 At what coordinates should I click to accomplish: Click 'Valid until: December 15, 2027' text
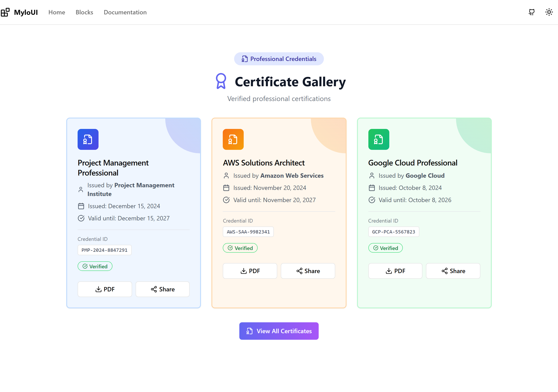(x=129, y=218)
